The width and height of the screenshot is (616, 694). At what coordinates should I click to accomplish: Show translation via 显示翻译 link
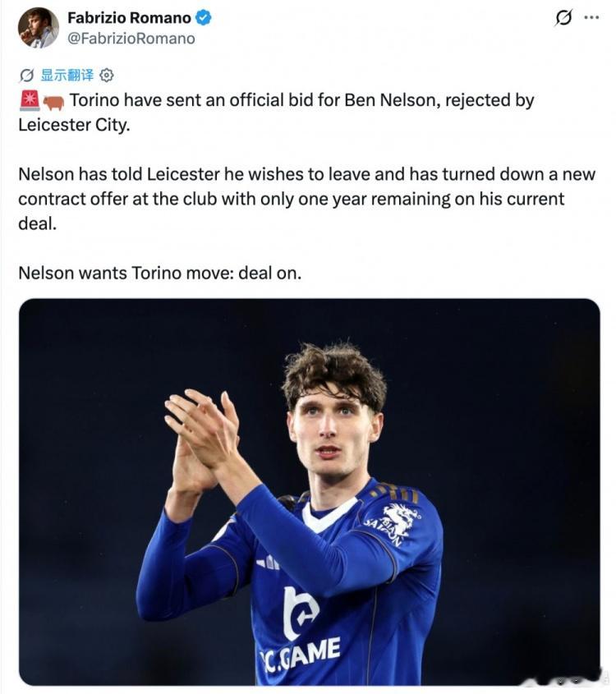(67, 76)
